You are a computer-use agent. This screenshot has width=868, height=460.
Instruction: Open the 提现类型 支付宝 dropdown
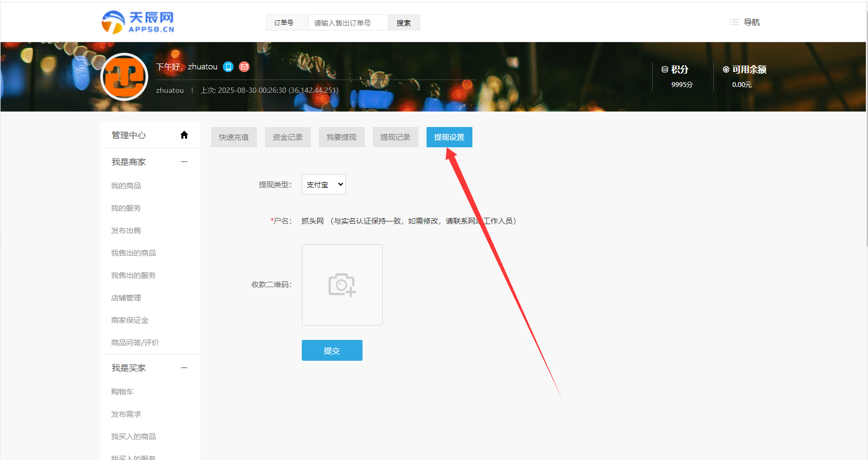click(324, 185)
